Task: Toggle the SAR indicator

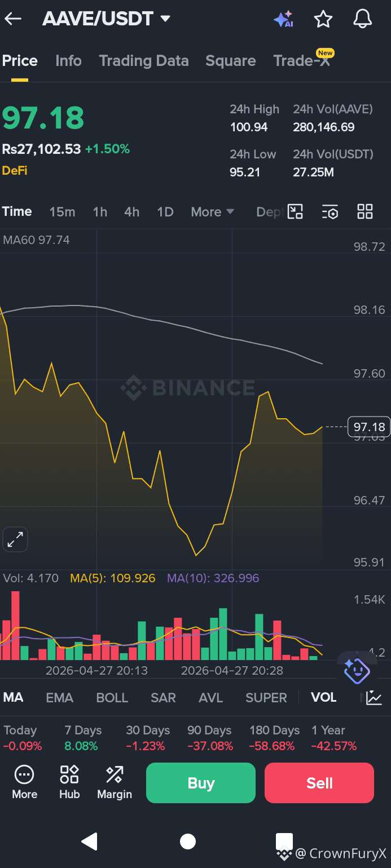Action: (163, 698)
